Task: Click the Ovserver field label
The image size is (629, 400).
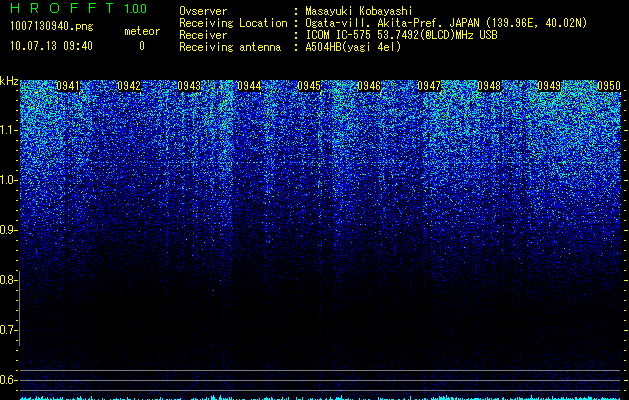Action: pyautogui.click(x=203, y=11)
